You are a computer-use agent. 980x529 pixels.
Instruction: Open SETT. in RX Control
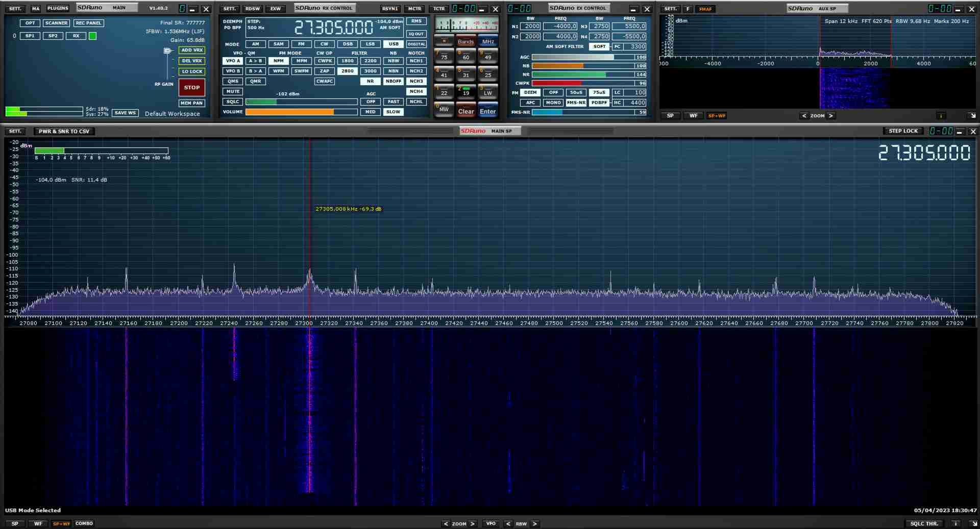point(230,9)
